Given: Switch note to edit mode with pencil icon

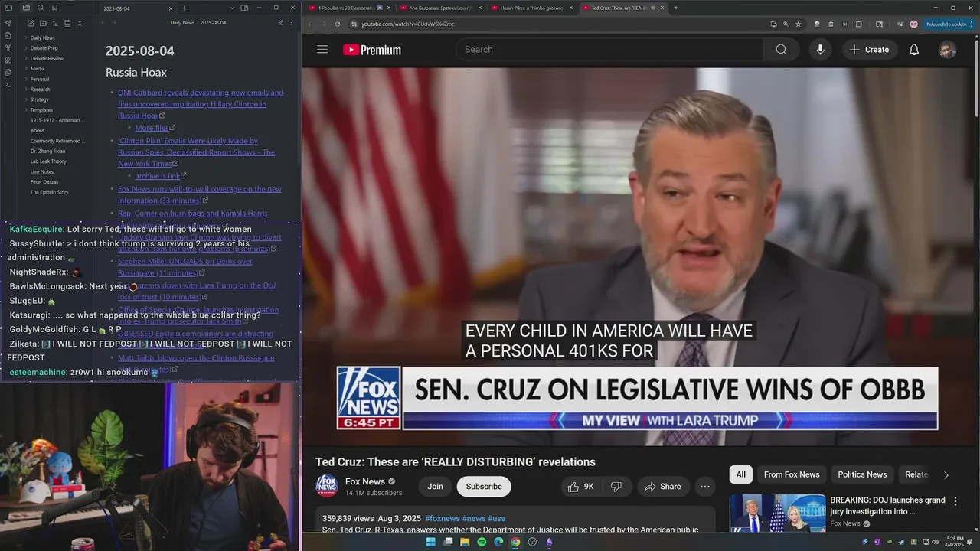Looking at the screenshot, I should 280,23.
